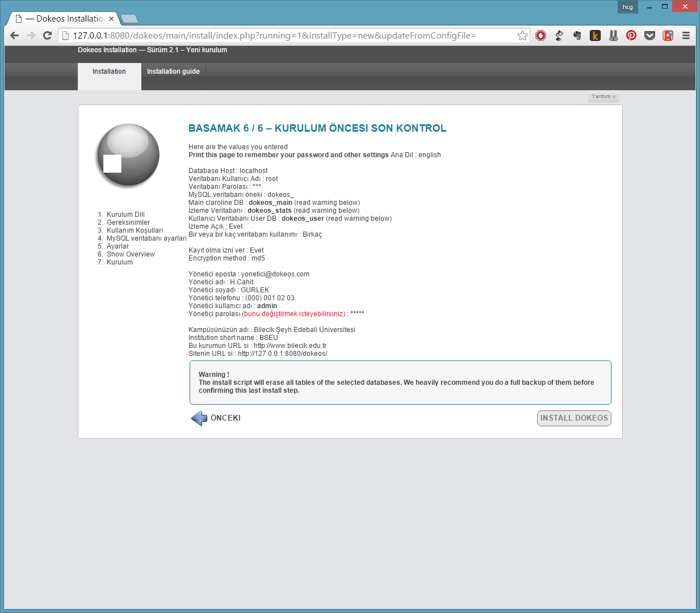Click the yonetici@dokeos.com email text
Viewport: 700px width, 613px height.
pyautogui.click(x=275, y=274)
